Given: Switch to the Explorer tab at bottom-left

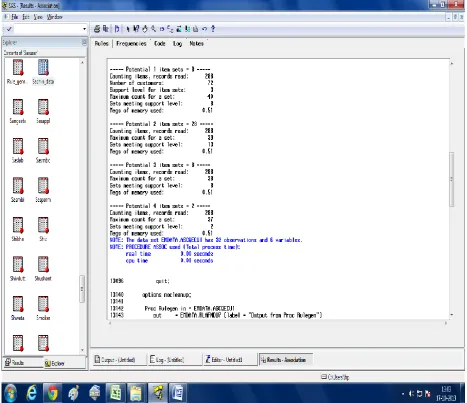Looking at the screenshot, I should (64, 363).
